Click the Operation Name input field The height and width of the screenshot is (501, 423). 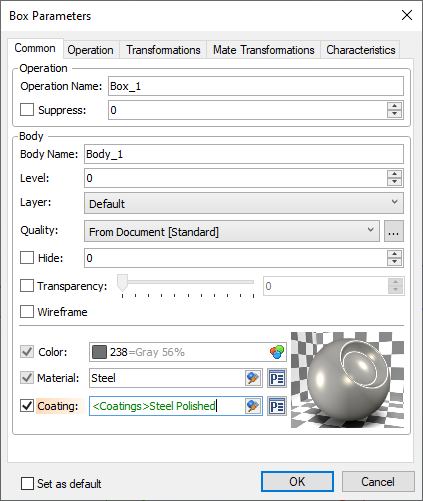tap(256, 86)
